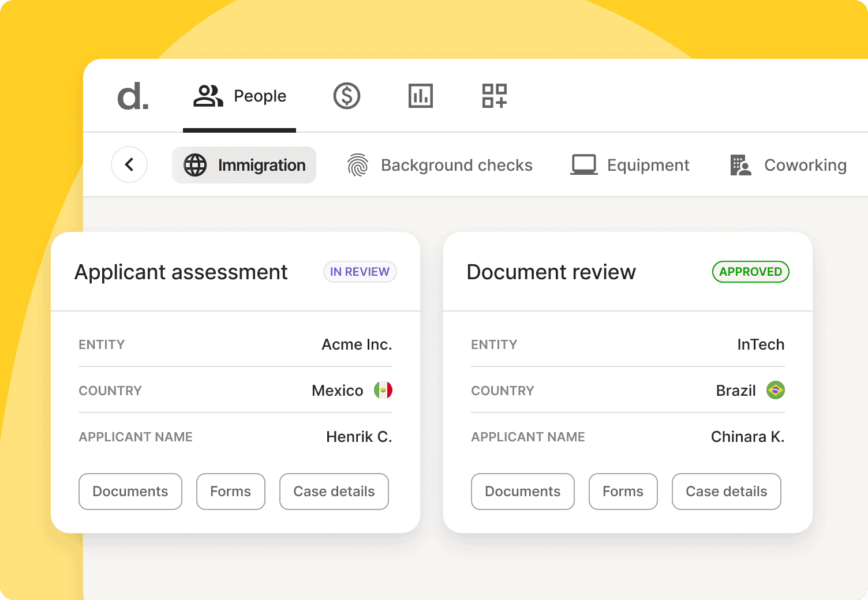Click the back chevron button
The width and height of the screenshot is (868, 600).
click(129, 164)
